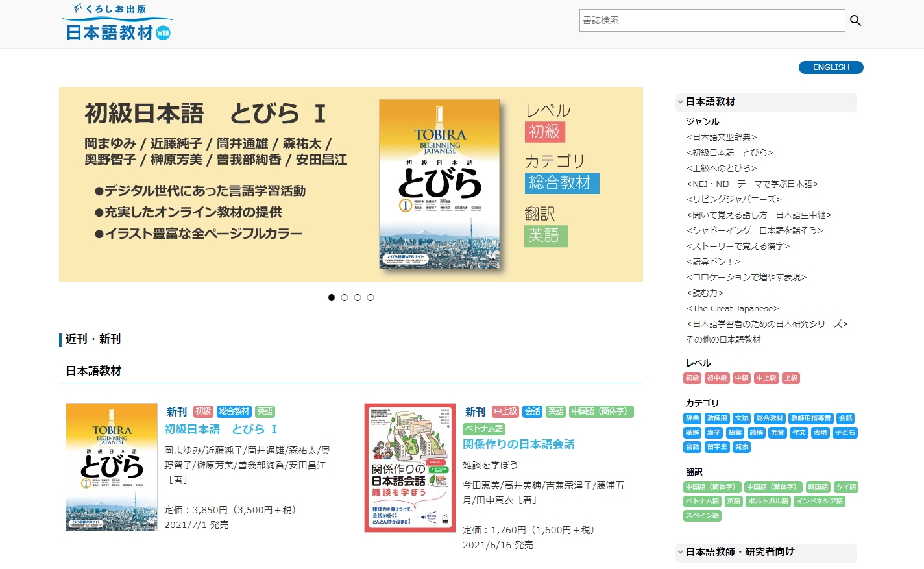Screen dimensions: 924x569
Task: Filter by 子ども category in sidebar
Action: pos(845,433)
